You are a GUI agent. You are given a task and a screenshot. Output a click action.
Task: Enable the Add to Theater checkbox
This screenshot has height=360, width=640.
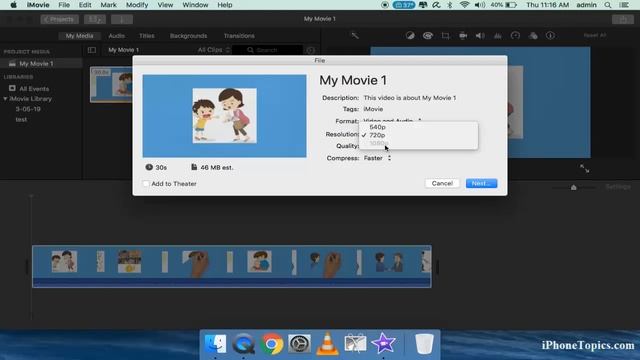pos(146,184)
